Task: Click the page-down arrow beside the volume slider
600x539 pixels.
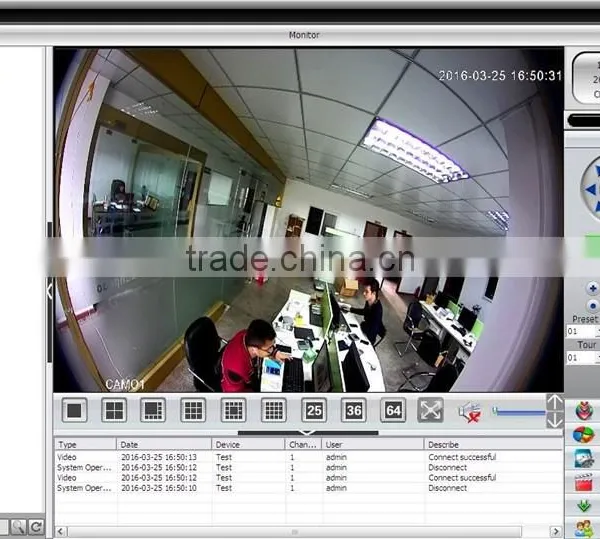Action: [x=555, y=420]
